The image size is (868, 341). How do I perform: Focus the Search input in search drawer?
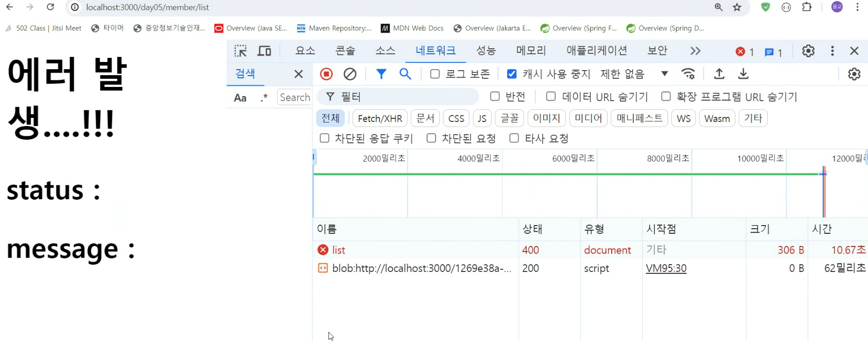(x=294, y=97)
